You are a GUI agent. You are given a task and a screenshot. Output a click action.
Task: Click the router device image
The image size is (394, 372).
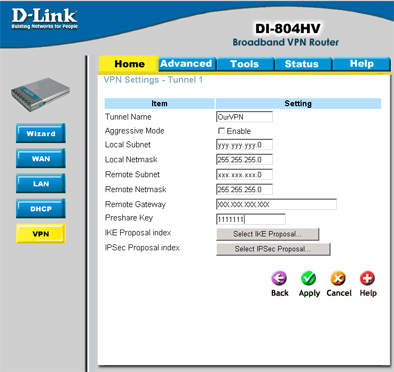point(40,95)
